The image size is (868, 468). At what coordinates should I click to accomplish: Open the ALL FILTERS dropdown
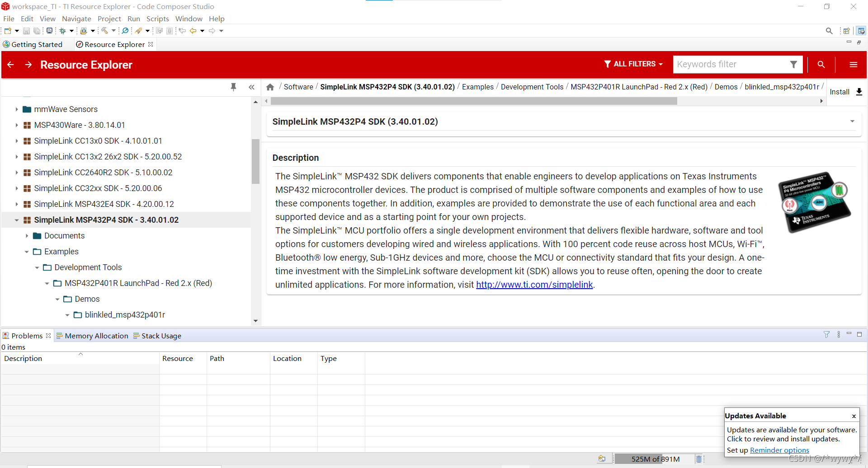(633, 64)
